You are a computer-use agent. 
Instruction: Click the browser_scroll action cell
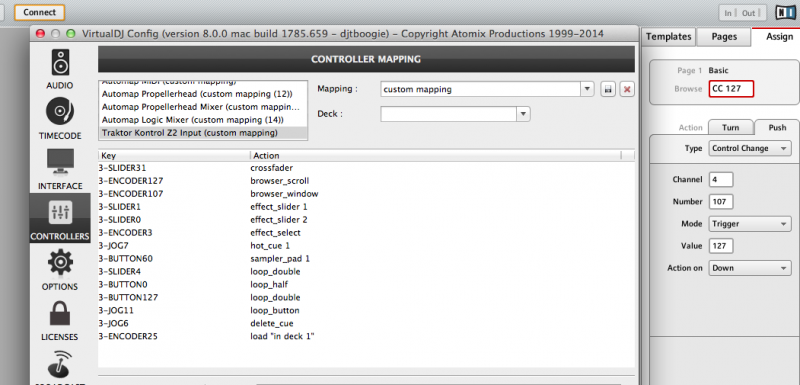click(x=280, y=181)
